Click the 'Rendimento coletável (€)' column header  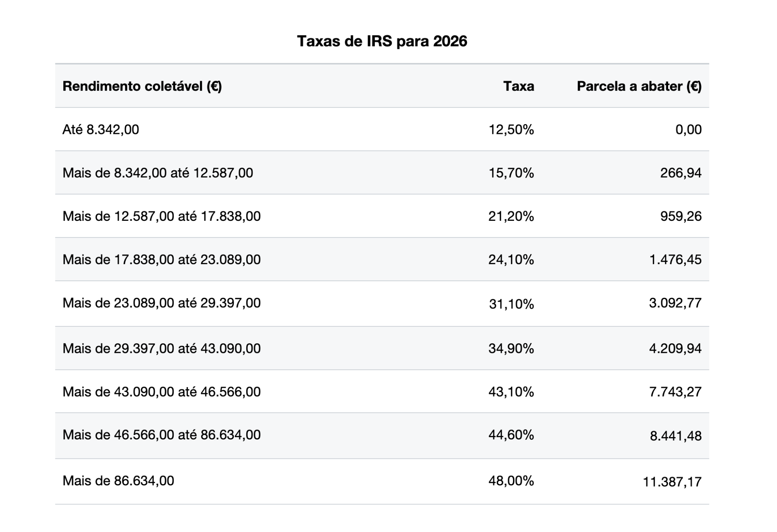point(142,87)
